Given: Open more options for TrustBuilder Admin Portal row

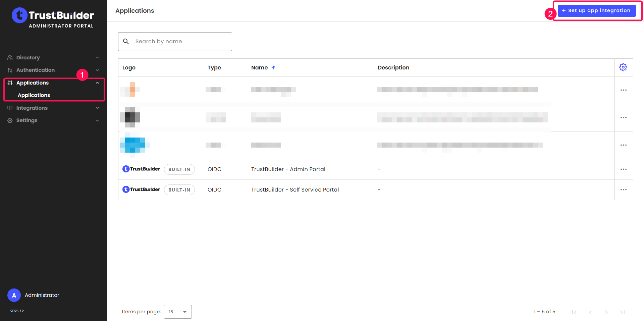Looking at the screenshot, I should [x=623, y=169].
